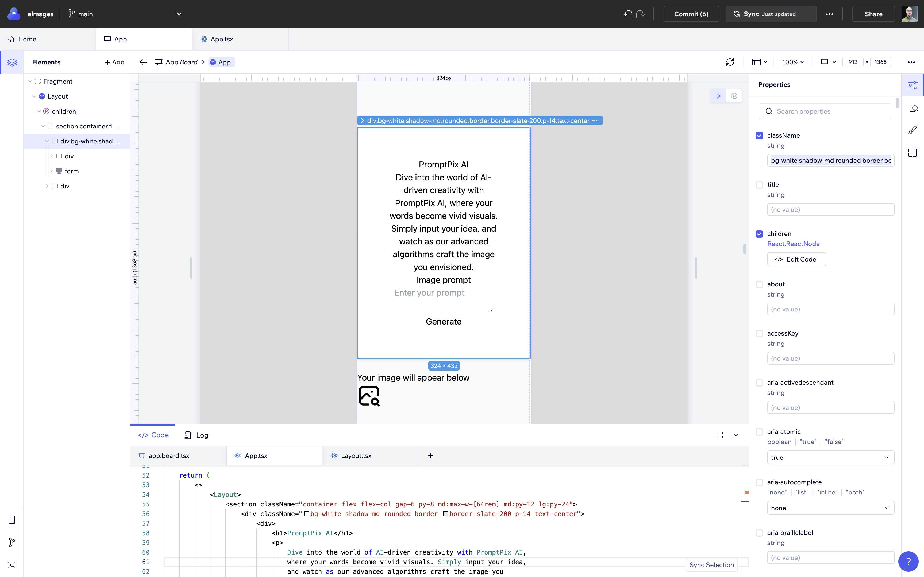Enable the aria-atomic property checkbox
This screenshot has width=924, height=577.
(x=759, y=432)
